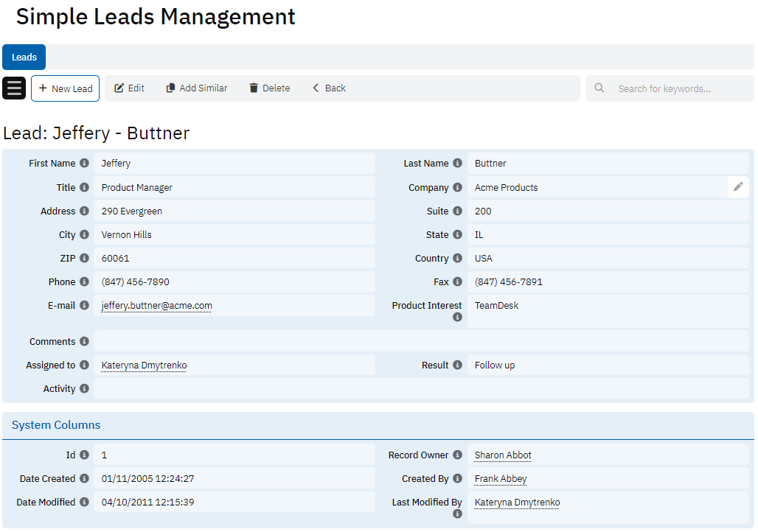Click the pencil icon beside Company field
The image size is (758, 532).
(737, 187)
